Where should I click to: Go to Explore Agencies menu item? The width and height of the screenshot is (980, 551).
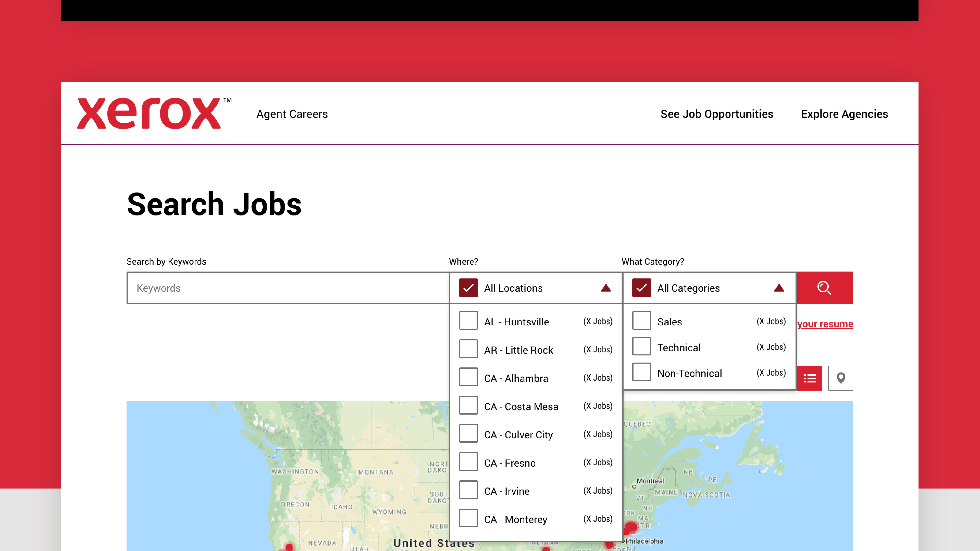[844, 114]
